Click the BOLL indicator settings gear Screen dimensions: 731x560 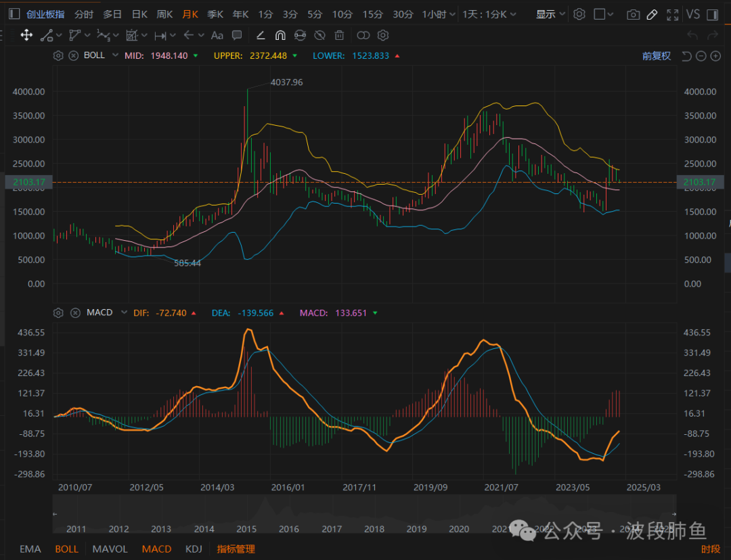point(58,56)
